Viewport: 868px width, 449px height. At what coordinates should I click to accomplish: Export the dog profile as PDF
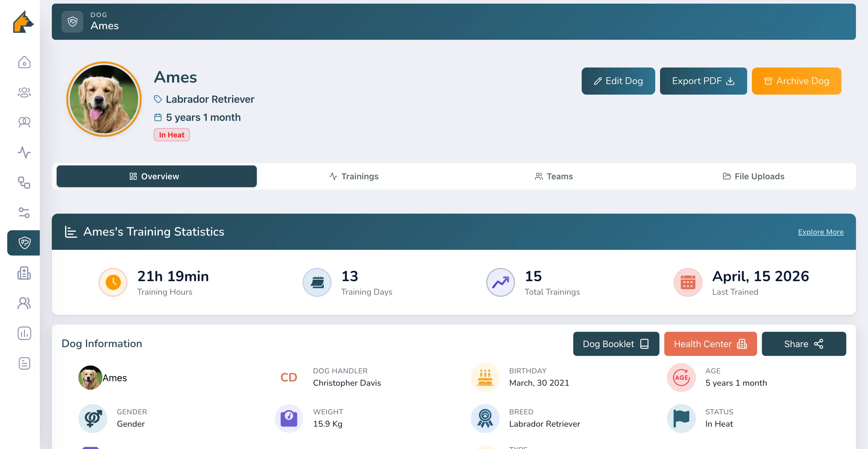pos(703,81)
